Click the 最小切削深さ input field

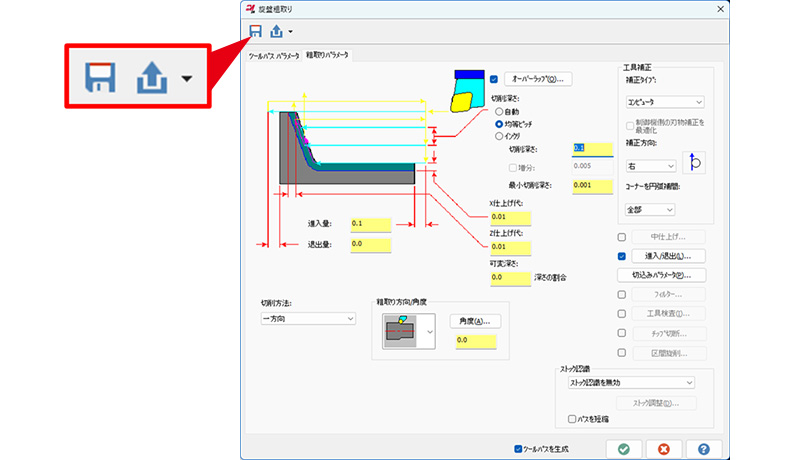pyautogui.click(x=591, y=185)
